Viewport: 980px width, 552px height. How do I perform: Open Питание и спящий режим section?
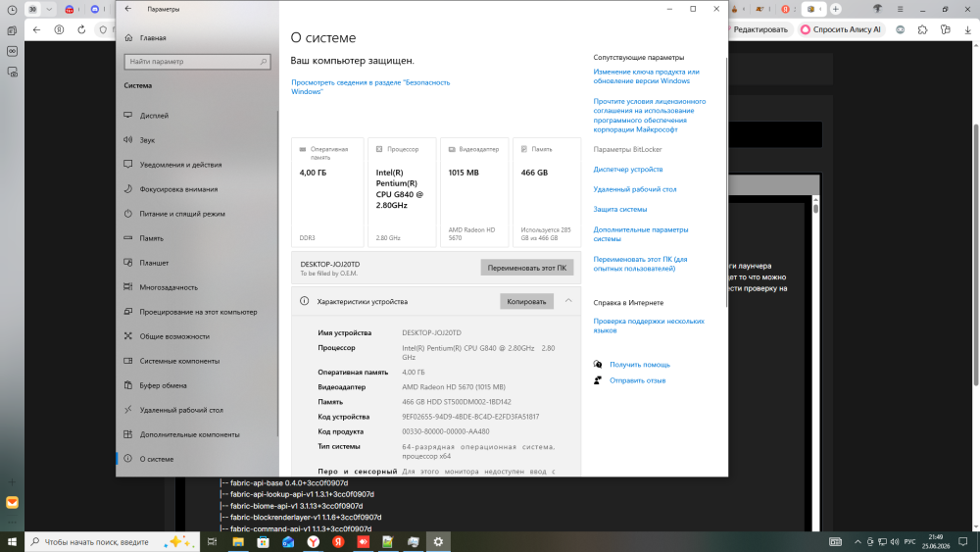[x=182, y=213]
